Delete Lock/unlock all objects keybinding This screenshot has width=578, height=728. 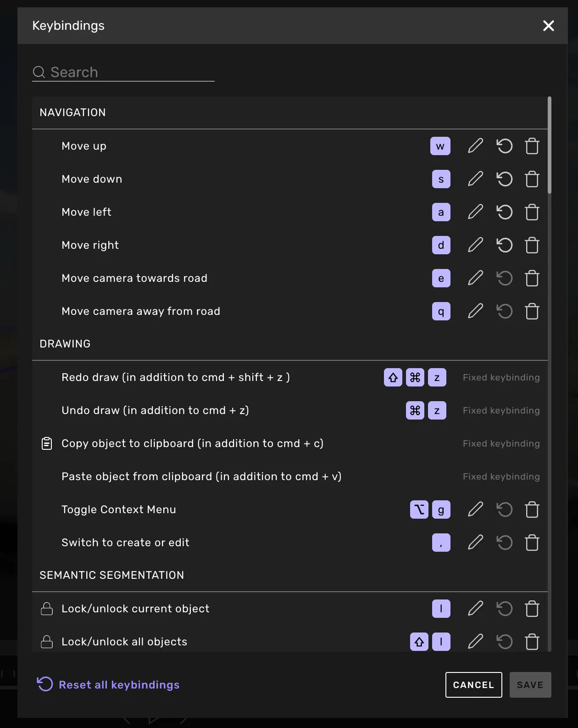point(532,642)
